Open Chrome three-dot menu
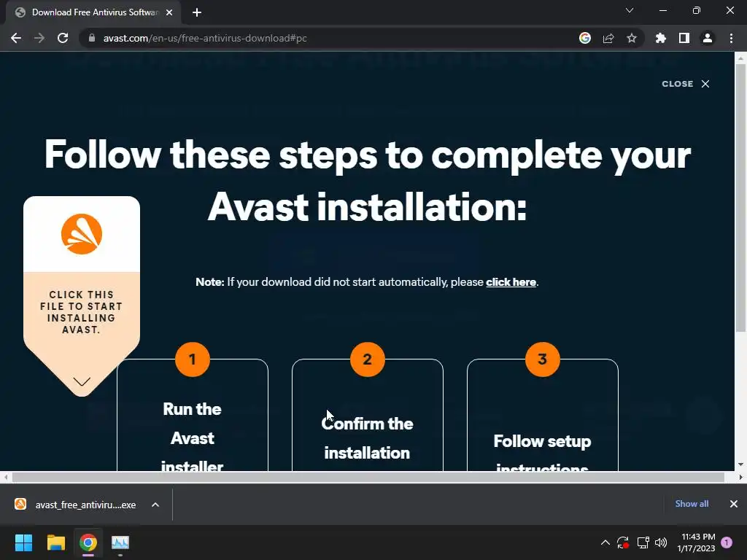Screen dimensions: 747x560 coord(731,38)
